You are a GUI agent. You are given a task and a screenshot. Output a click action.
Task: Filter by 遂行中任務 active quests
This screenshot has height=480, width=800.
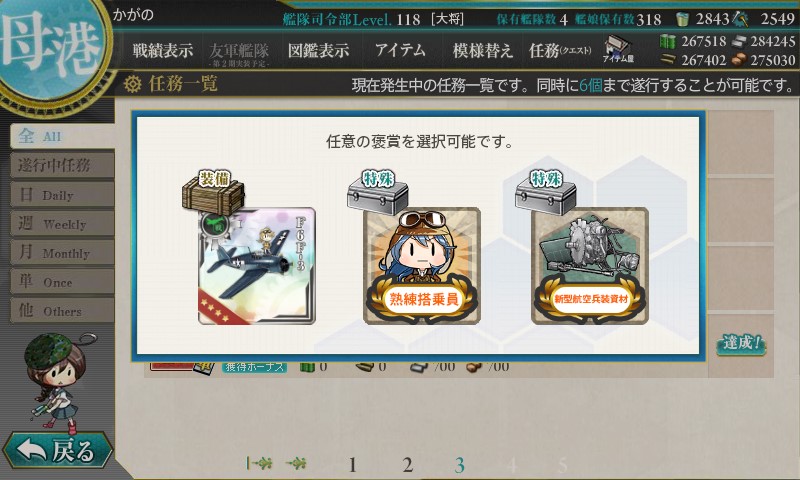pos(62,165)
